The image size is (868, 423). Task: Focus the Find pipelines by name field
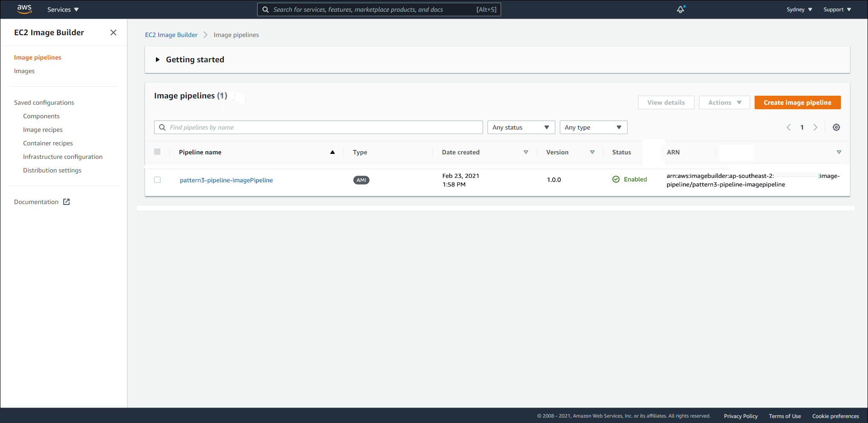click(319, 127)
